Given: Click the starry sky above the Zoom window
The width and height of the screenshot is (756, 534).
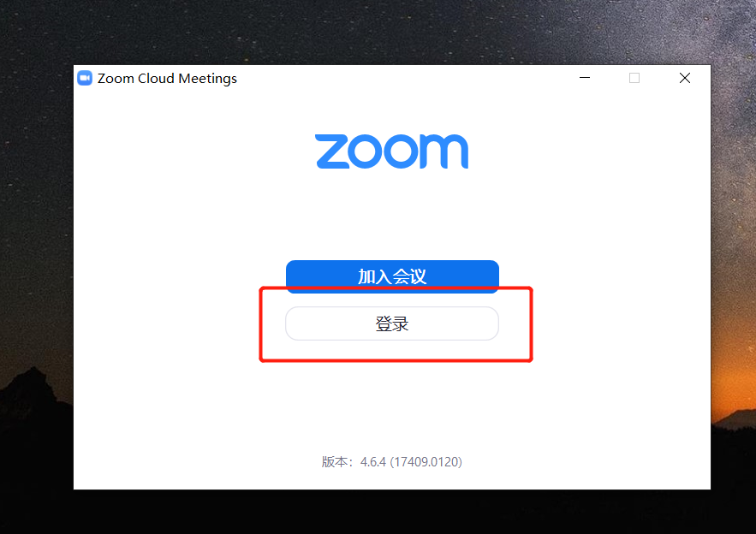Looking at the screenshot, I should (376, 32).
